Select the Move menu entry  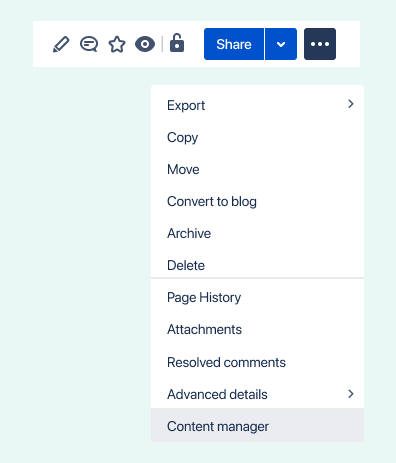[x=257, y=169]
